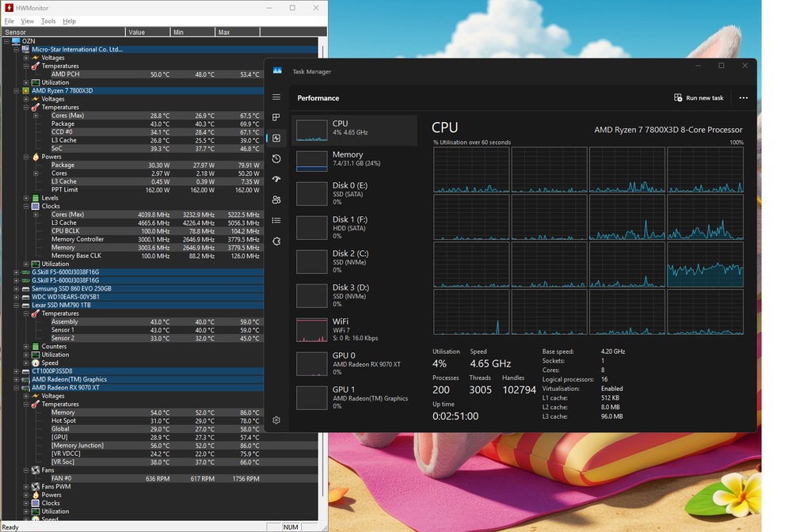The width and height of the screenshot is (792, 532).
Task: Select CPU in the Performance list
Action: 355,130
